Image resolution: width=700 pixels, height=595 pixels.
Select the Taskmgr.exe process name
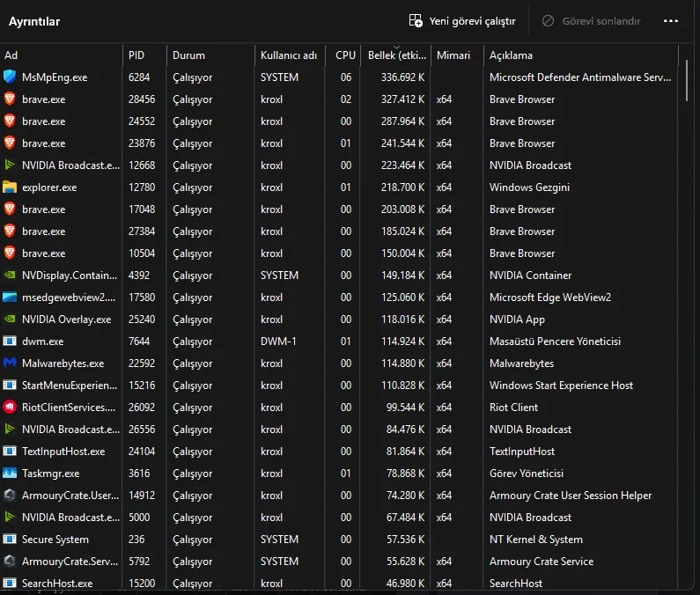[50, 474]
